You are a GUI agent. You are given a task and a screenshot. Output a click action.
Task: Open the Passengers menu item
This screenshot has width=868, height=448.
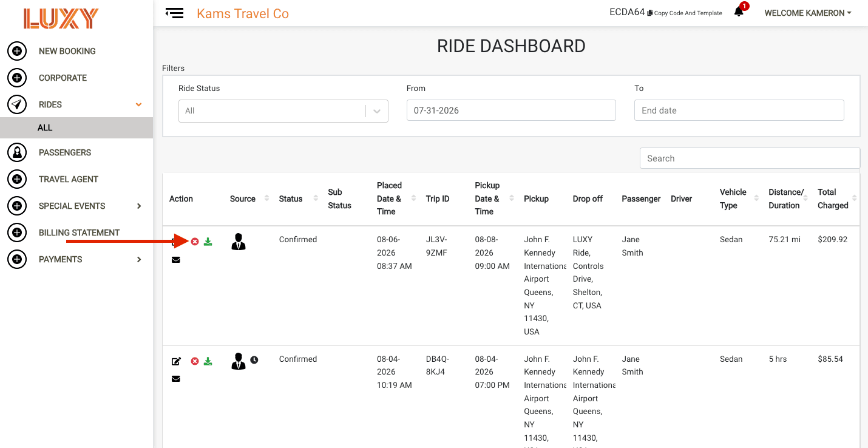click(65, 152)
